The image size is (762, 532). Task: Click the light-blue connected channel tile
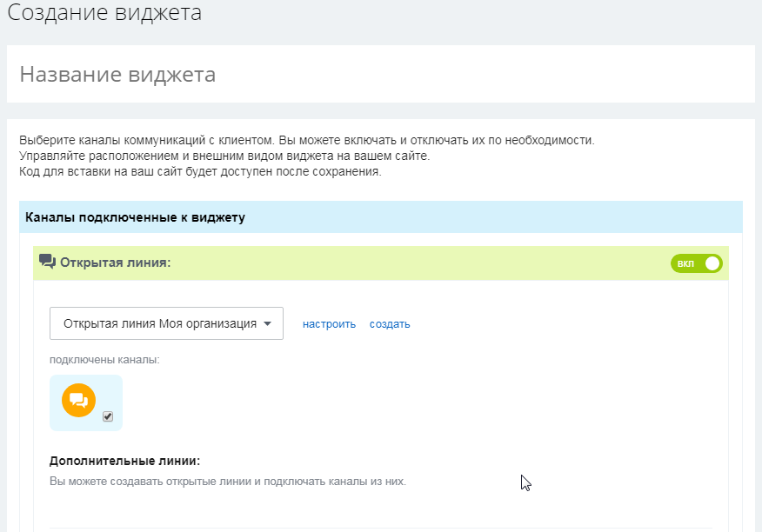click(86, 402)
